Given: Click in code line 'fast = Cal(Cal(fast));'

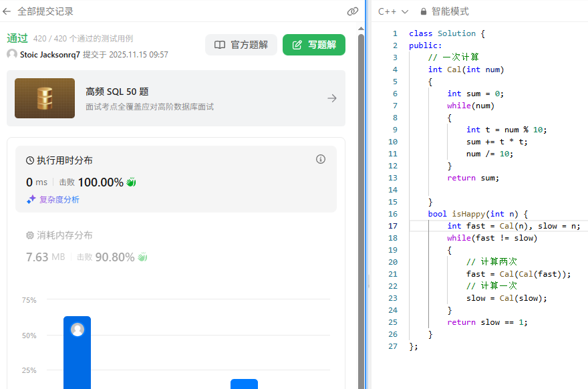Looking at the screenshot, I should coord(519,274).
